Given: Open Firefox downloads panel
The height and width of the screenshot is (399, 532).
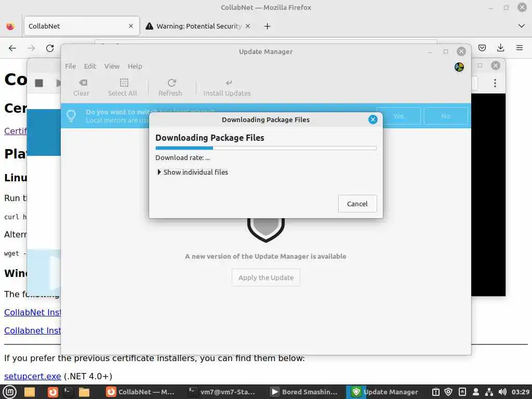Looking at the screenshot, I should [x=500, y=48].
